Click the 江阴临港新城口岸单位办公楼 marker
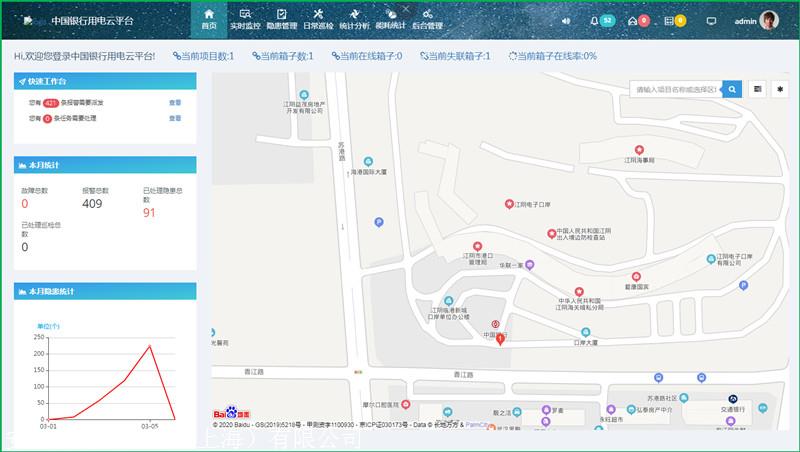Image resolution: width=800 pixels, height=452 pixels. tap(448, 301)
